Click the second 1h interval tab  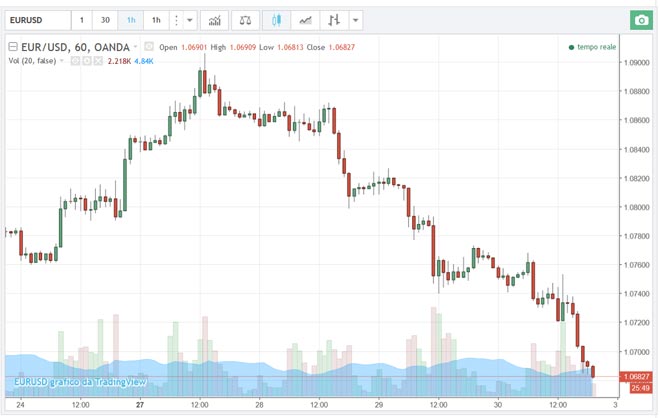pos(156,20)
